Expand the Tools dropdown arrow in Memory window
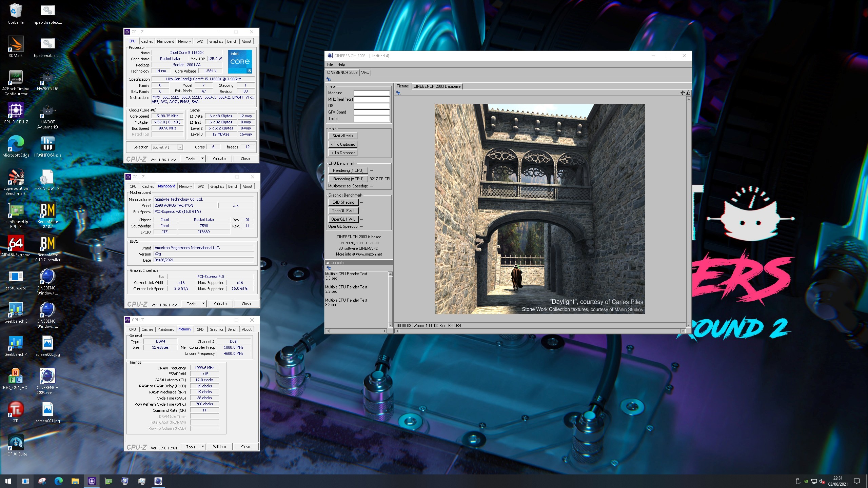Viewport: 868px width, 488px height. (x=203, y=446)
